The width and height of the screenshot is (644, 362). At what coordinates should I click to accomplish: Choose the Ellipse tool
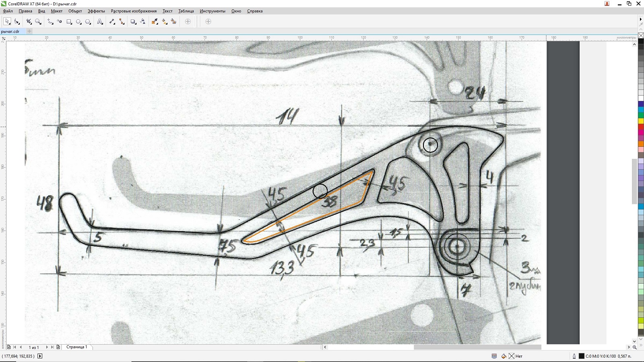(x=78, y=22)
